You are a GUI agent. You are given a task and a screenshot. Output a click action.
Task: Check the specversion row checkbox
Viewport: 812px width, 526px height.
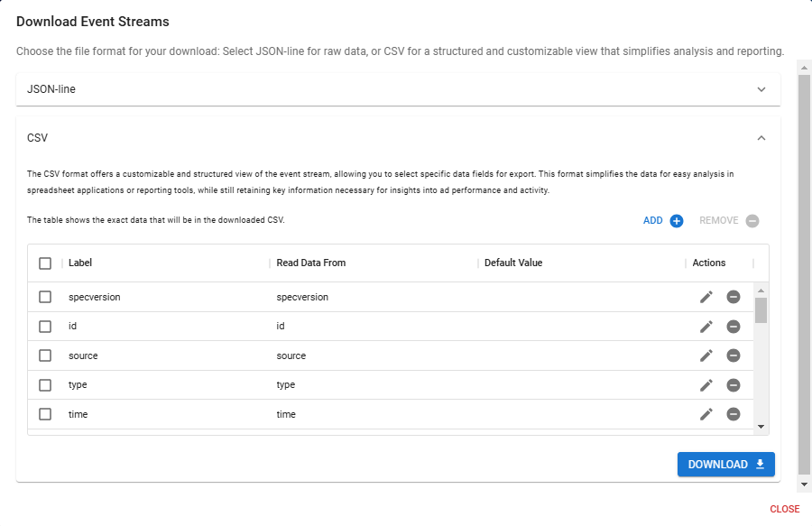45,297
